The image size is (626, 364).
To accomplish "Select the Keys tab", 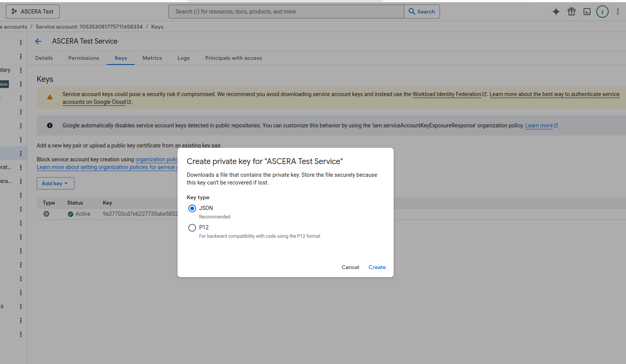I will 121,58.
